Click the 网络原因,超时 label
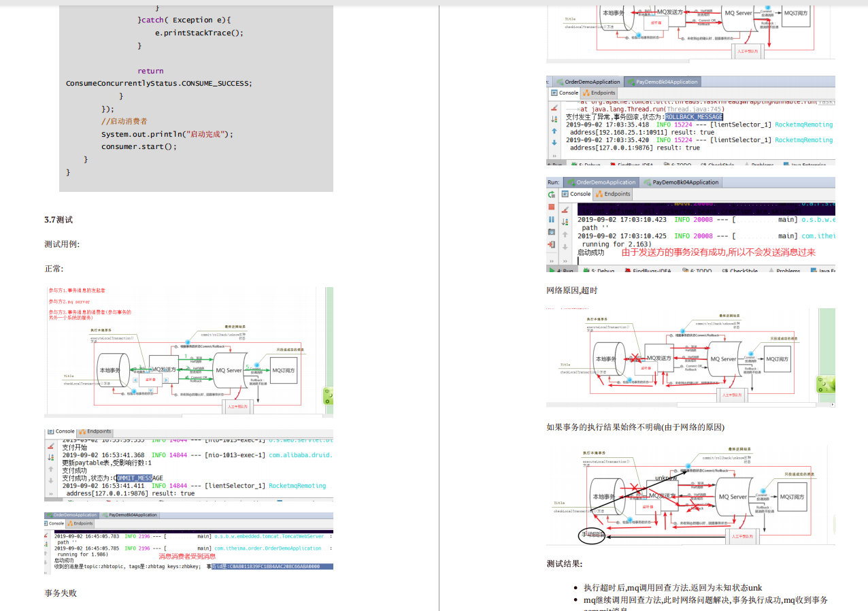 (572, 291)
